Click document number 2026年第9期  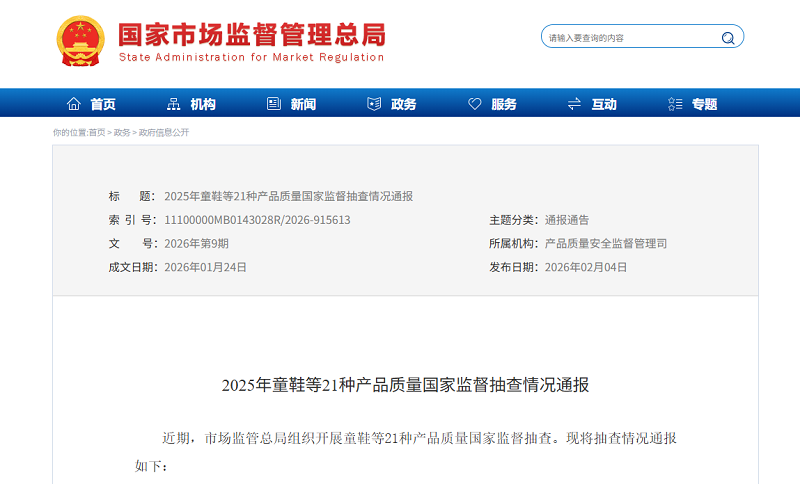[196, 244]
